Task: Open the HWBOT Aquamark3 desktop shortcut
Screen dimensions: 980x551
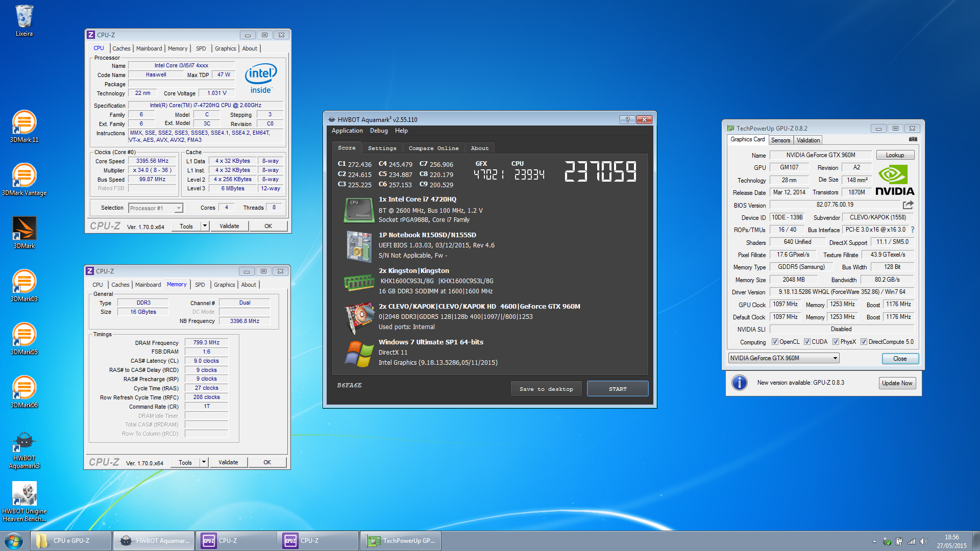Action: (x=24, y=450)
